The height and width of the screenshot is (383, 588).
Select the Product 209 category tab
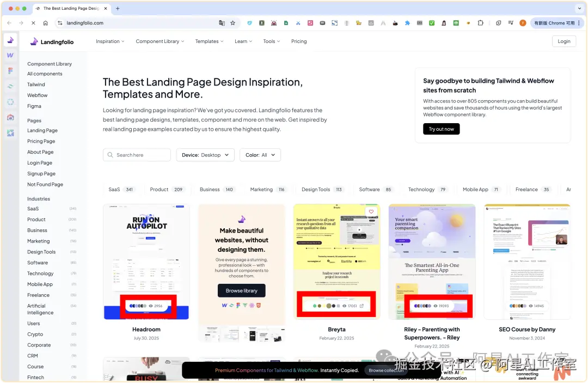(166, 190)
